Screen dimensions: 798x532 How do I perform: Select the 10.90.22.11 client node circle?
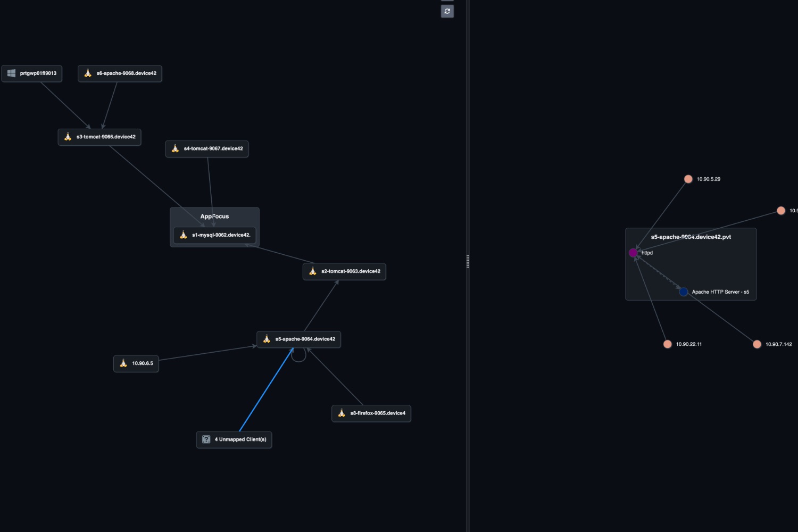coord(668,344)
